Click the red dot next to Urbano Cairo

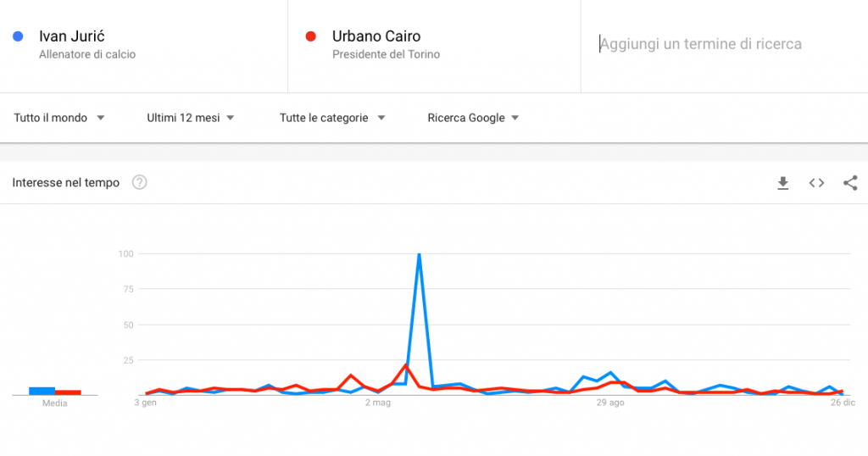pyautogui.click(x=310, y=36)
